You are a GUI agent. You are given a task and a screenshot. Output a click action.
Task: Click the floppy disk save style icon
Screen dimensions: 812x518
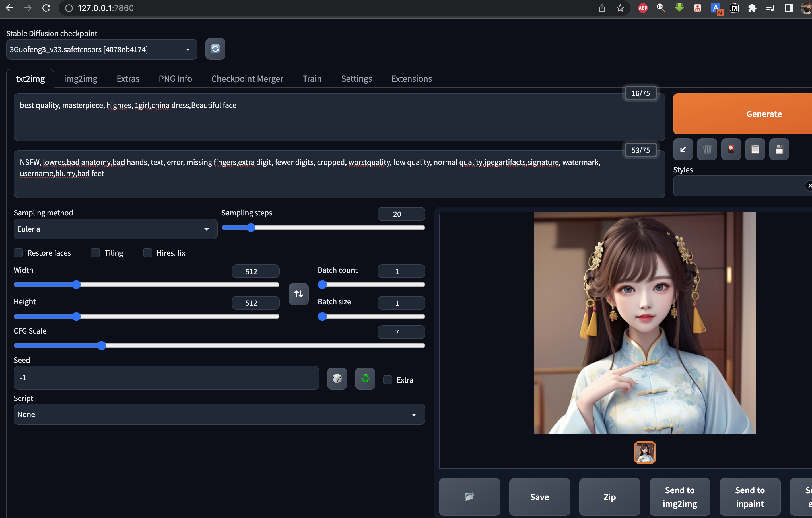coord(779,149)
